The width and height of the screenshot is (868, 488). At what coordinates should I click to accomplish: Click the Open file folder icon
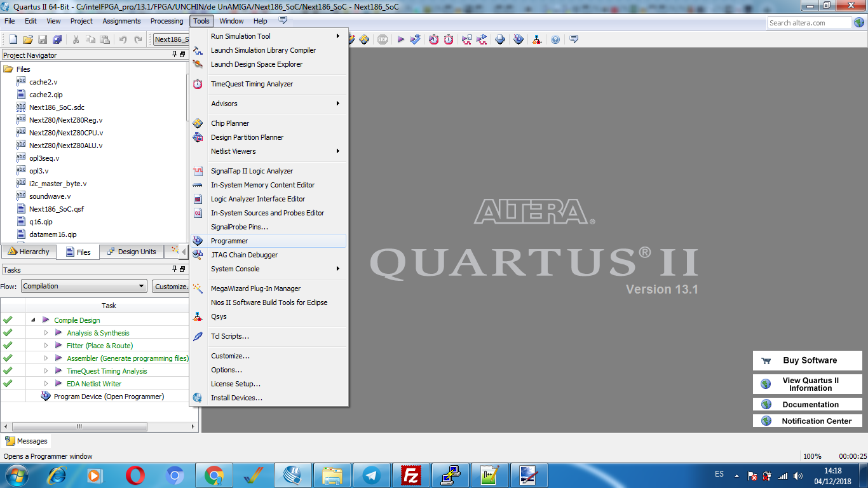tap(27, 39)
